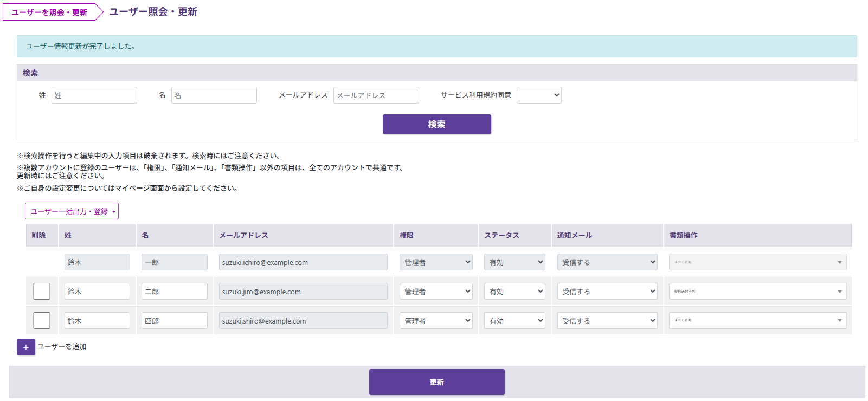Open 通知メール dropdown for suzuki.jiro
This screenshot has height=401, width=868.
(607, 292)
